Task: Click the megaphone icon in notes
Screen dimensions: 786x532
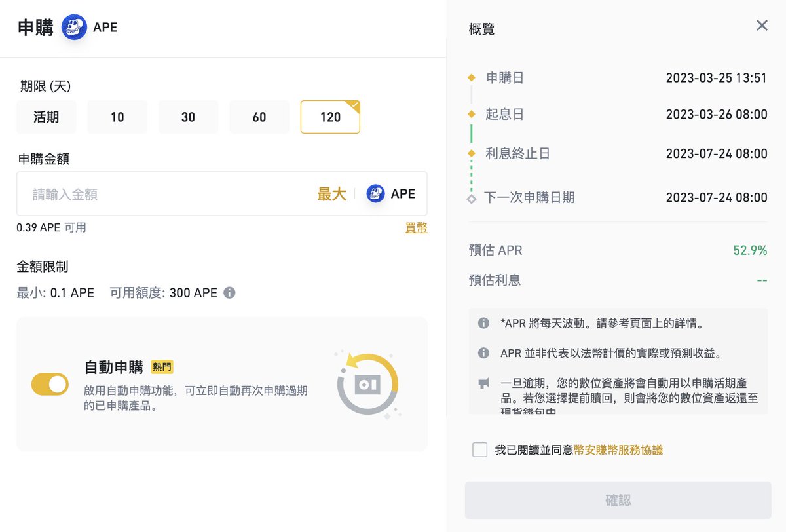Action: [483, 383]
